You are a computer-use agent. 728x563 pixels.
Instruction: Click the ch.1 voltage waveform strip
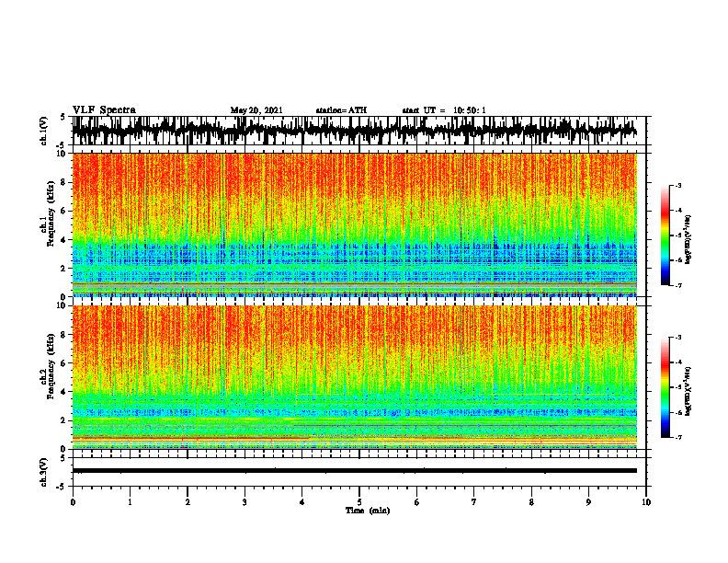tap(354, 131)
